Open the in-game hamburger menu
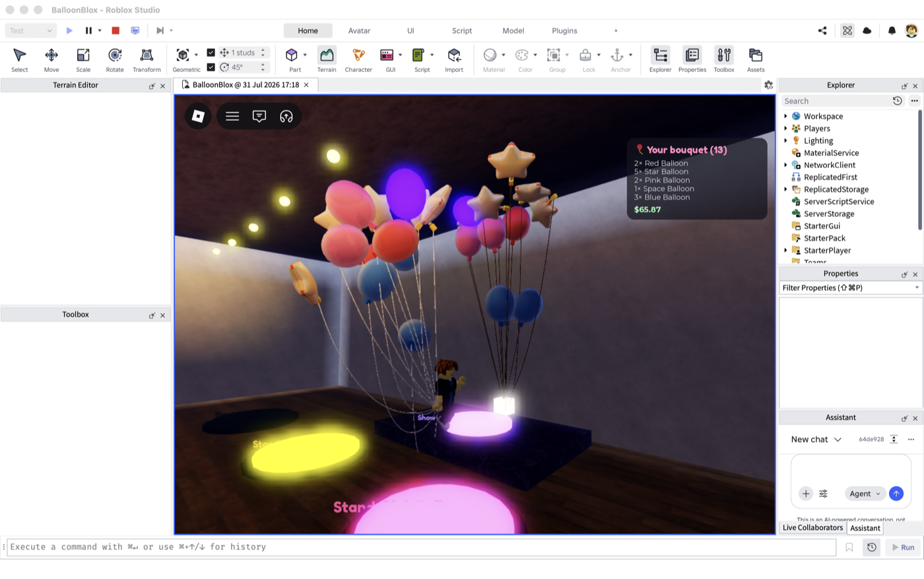This screenshot has width=924, height=579. (232, 116)
